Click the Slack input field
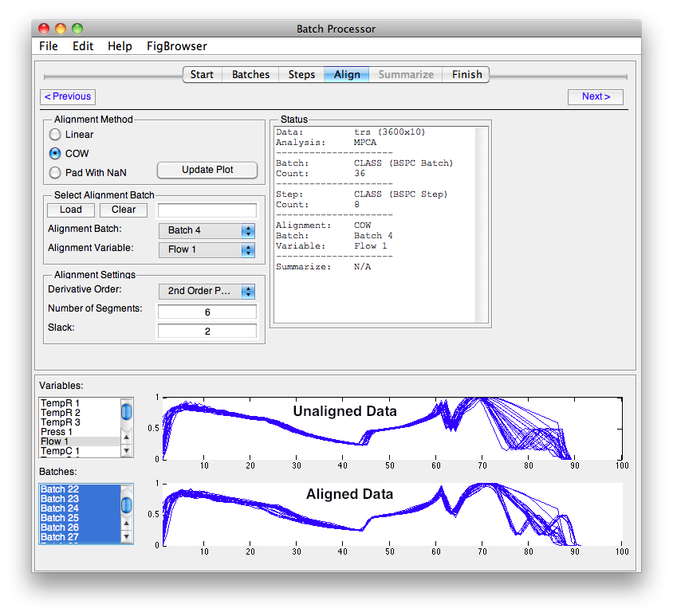 (x=207, y=331)
